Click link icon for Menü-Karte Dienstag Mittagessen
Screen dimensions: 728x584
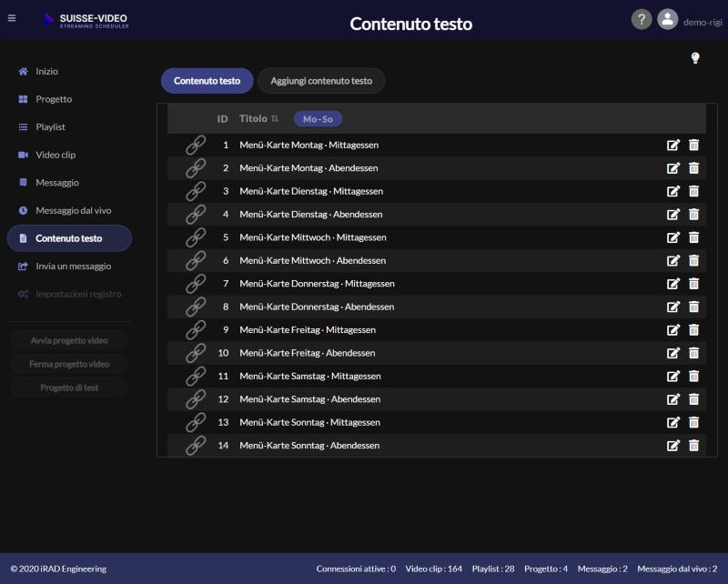tap(196, 191)
